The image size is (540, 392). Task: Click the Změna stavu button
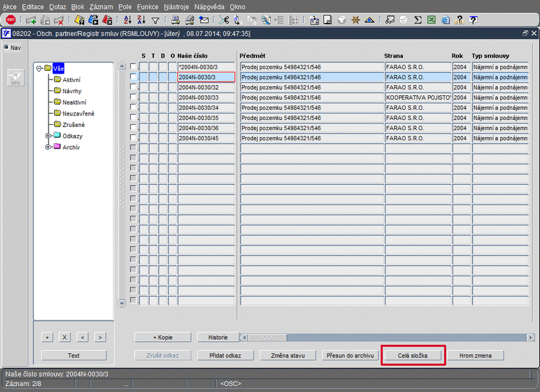tap(288, 356)
